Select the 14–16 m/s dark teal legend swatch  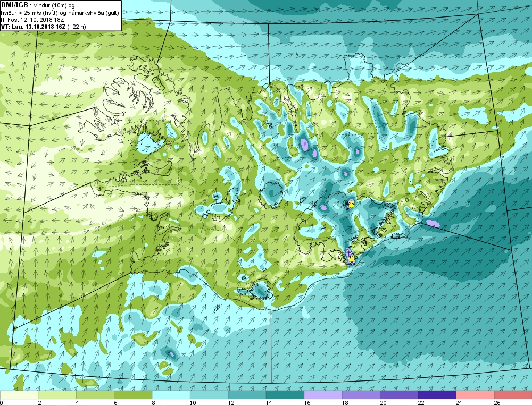click(285, 395)
